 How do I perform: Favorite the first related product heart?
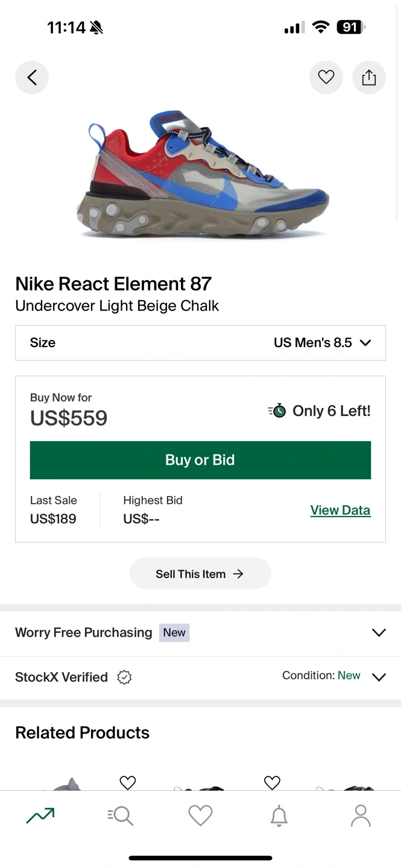(x=128, y=782)
